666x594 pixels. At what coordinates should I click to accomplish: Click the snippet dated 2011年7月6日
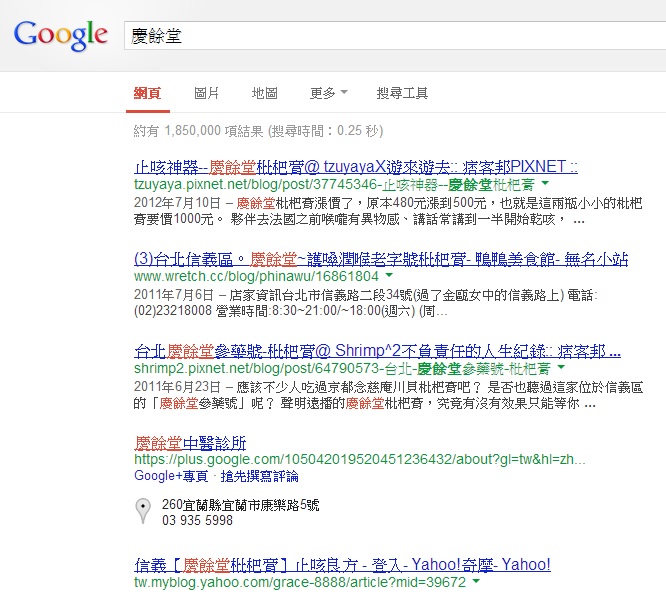click(x=366, y=303)
